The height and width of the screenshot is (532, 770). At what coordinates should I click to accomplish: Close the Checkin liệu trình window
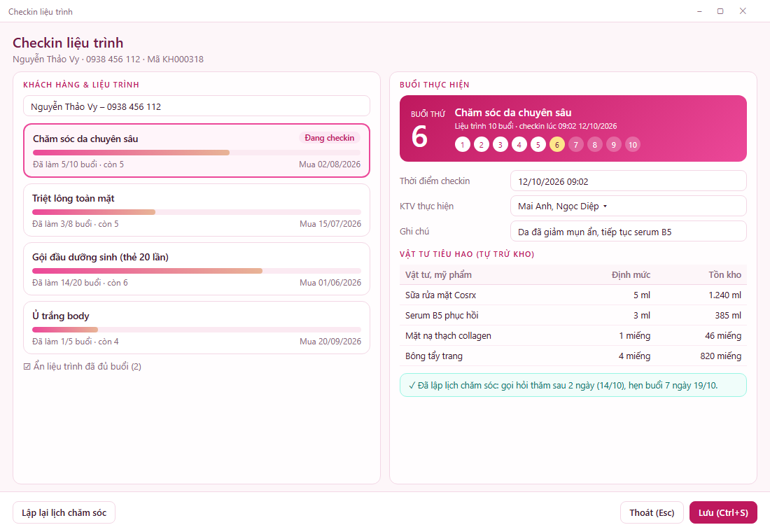[743, 10]
